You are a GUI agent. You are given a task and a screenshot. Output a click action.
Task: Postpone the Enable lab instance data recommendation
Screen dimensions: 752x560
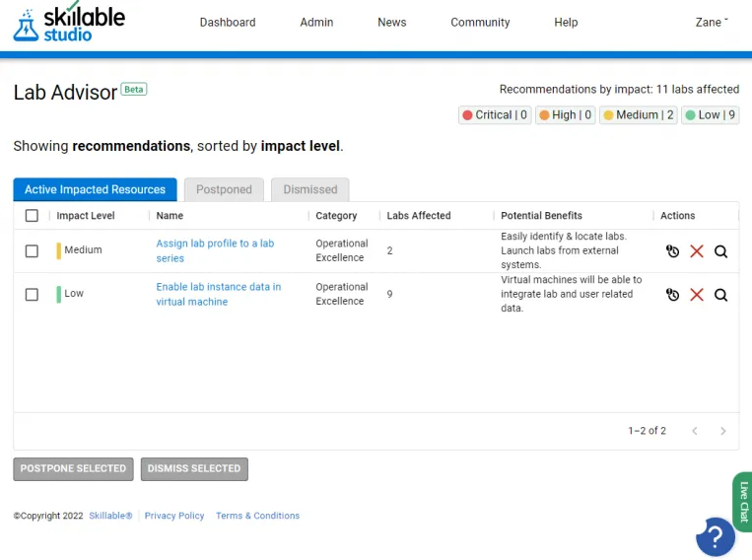672,294
